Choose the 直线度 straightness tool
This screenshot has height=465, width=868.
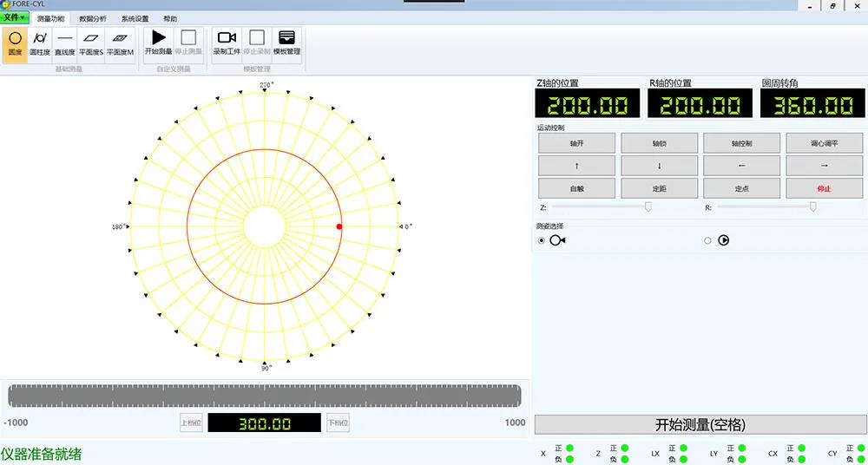coord(65,43)
